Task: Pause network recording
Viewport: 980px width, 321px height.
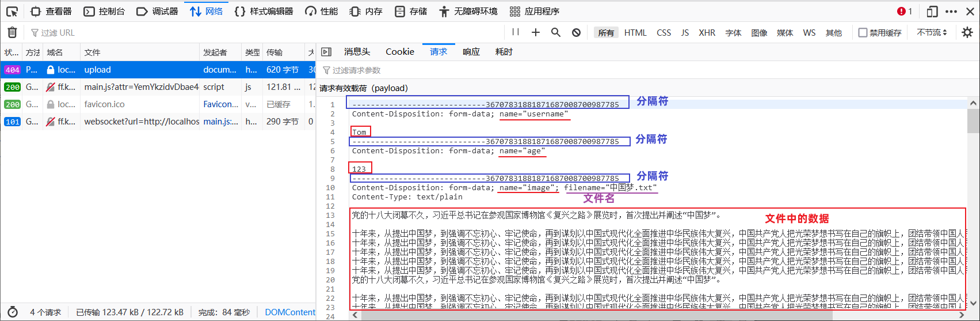Action: pyautogui.click(x=516, y=32)
